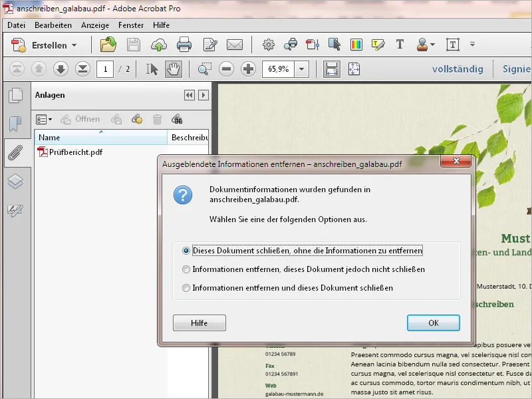Image resolution: width=532 pixels, height=399 pixels.
Task: Select the hand pan tool
Action: [174, 69]
